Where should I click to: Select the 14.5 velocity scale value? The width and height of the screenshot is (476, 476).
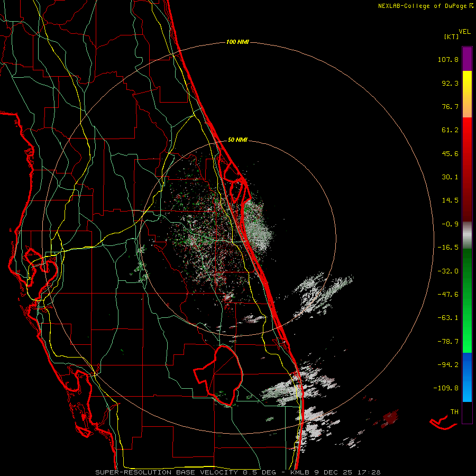[450, 200]
